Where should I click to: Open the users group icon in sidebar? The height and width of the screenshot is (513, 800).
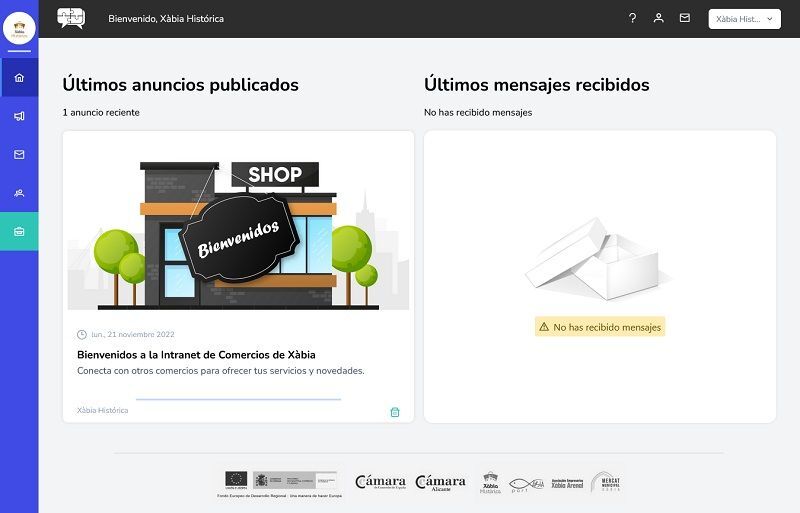(x=19, y=193)
